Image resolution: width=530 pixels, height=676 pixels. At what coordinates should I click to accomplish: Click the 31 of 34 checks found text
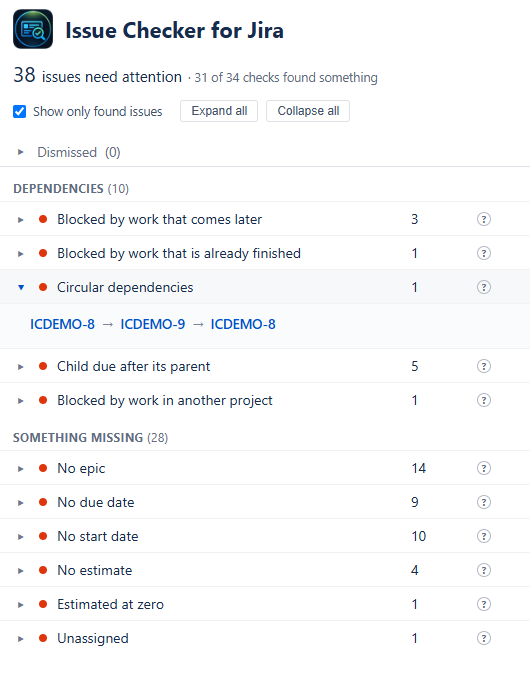(x=286, y=78)
